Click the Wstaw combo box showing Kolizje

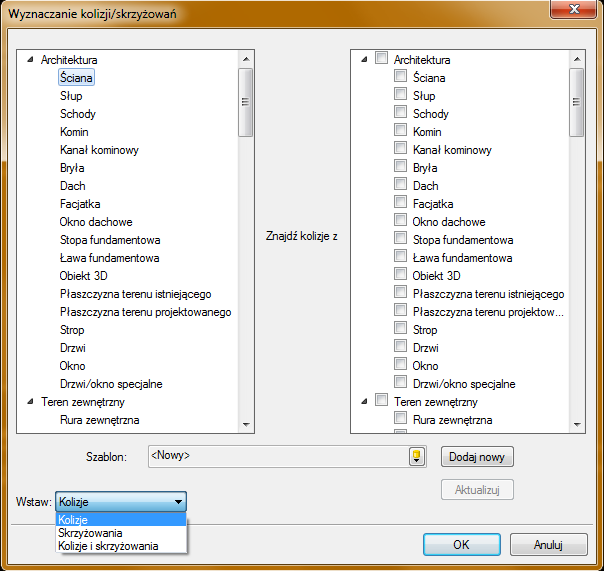(x=121, y=502)
